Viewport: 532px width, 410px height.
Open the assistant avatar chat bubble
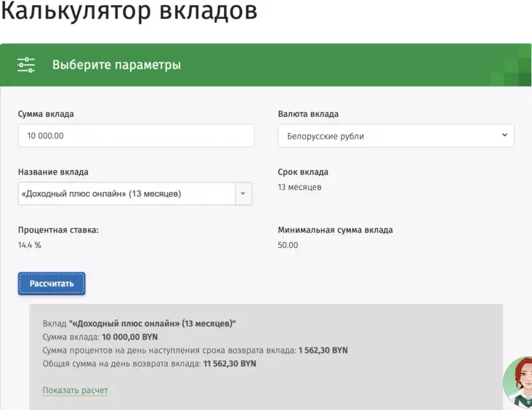pos(517,382)
